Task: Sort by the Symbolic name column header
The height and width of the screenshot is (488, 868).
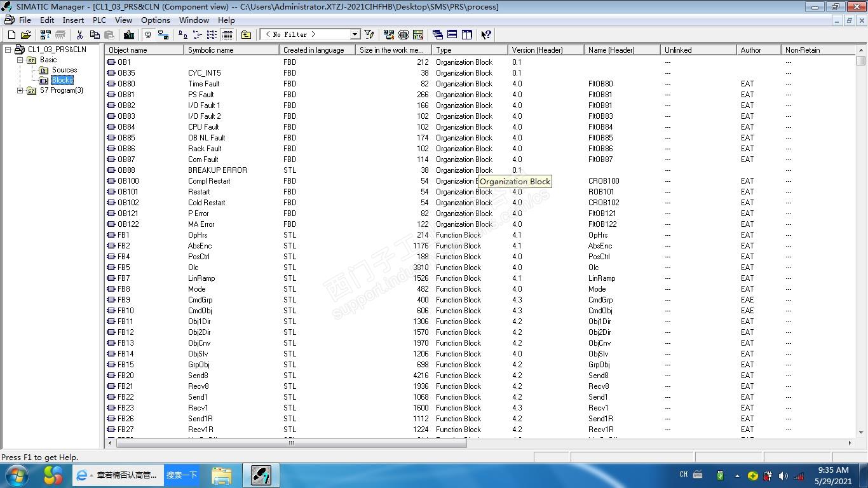Action: [231, 50]
